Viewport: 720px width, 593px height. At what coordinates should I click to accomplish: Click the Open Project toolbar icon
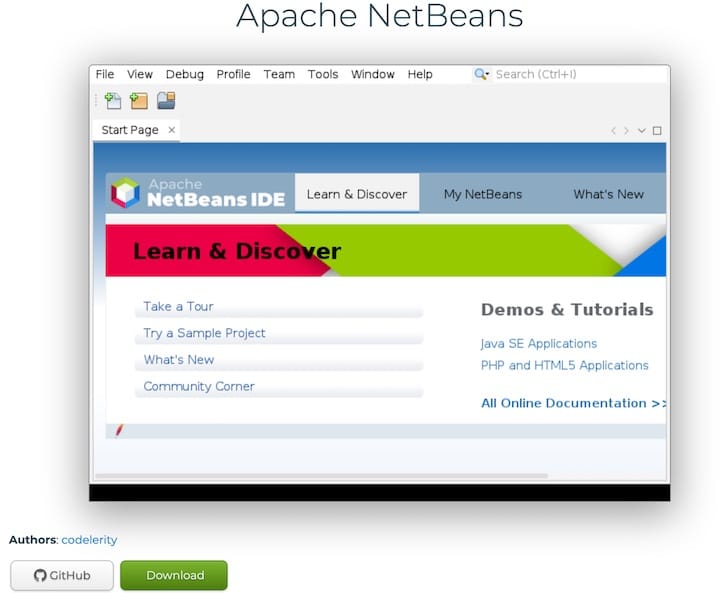(166, 101)
